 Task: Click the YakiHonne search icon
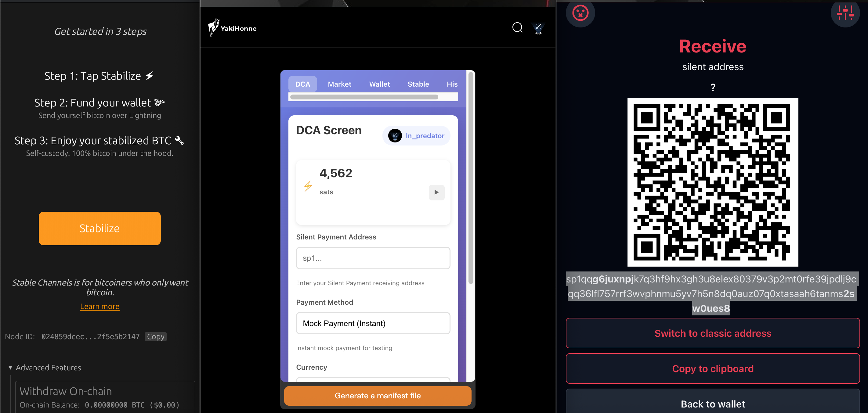pyautogui.click(x=517, y=28)
